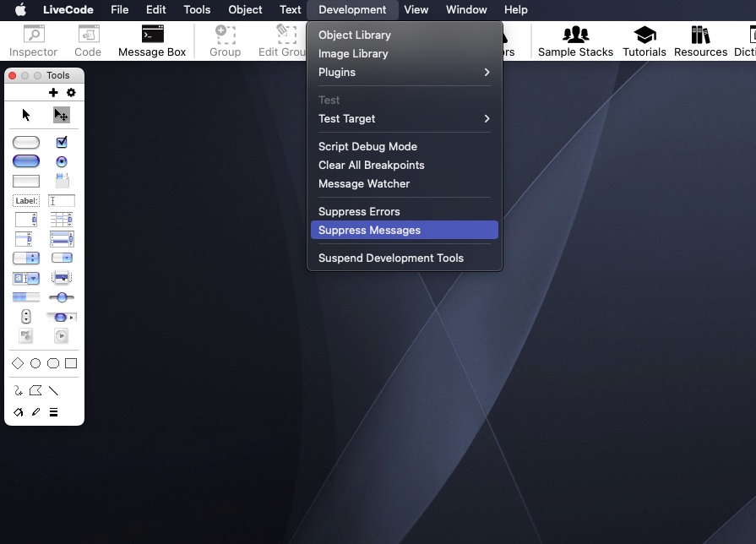The image size is (756, 544).
Task: Select the radio button control in Tools
Action: coord(62,161)
